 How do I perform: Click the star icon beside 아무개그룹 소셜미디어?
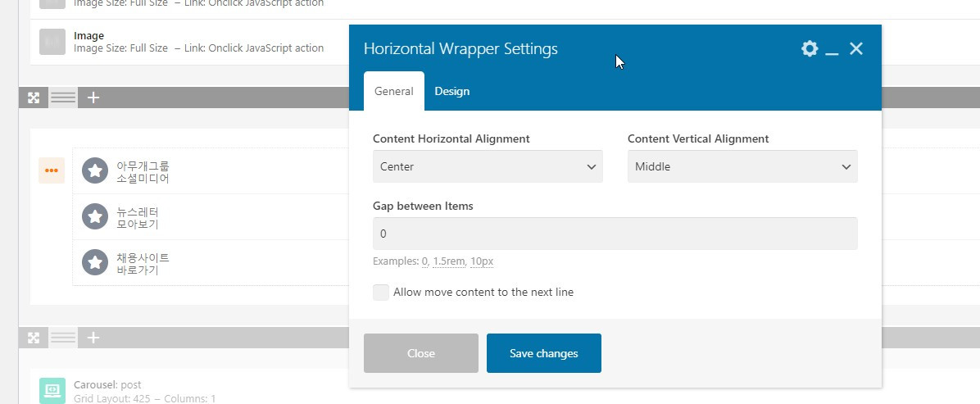pyautogui.click(x=96, y=170)
